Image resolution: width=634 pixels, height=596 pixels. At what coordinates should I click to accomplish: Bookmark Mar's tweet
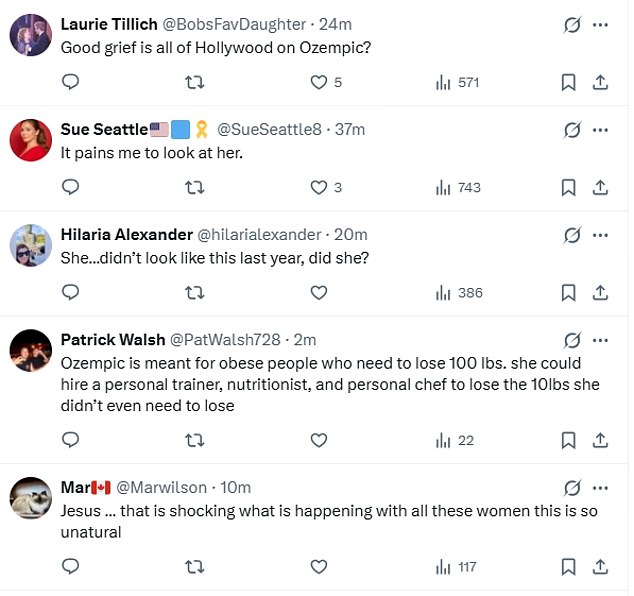(568, 567)
